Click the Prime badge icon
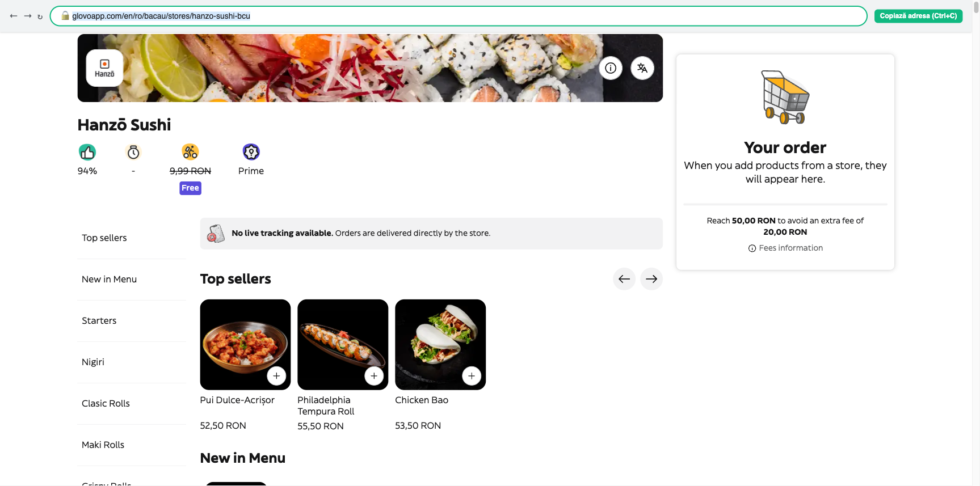Viewport: 980px width, 486px height. (x=251, y=152)
